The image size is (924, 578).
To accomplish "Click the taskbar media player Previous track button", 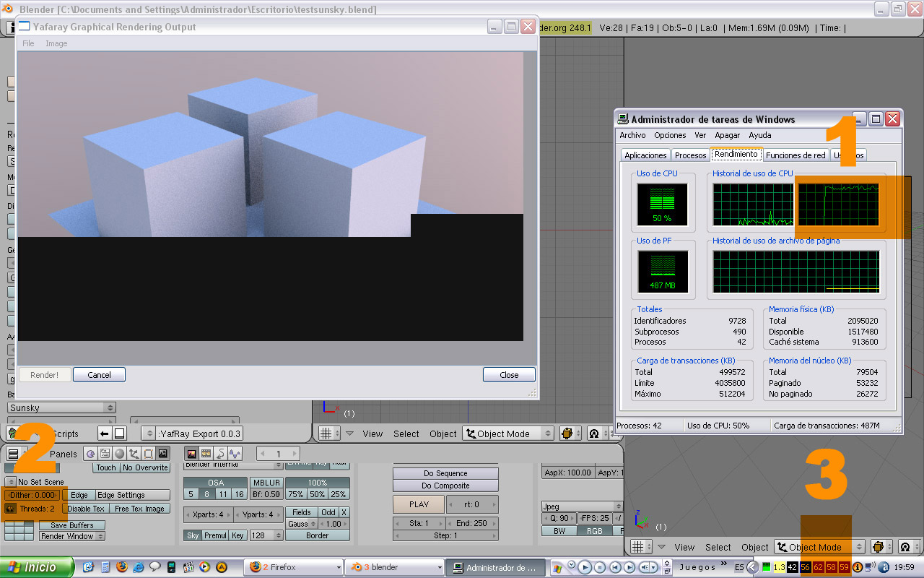I will [x=616, y=567].
